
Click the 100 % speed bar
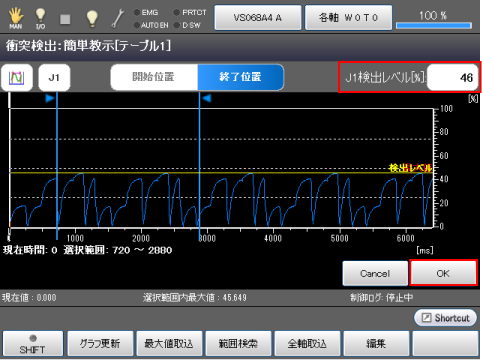coord(433,19)
